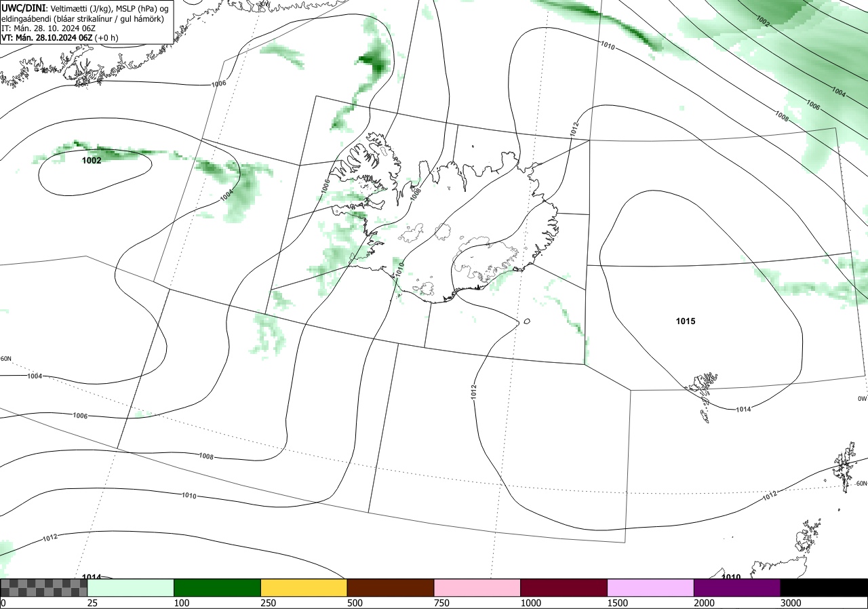Click the 'eldingaábendi (bláar strikalínur / gul hámörk)' line
868x609 pixels.
coord(82,18)
